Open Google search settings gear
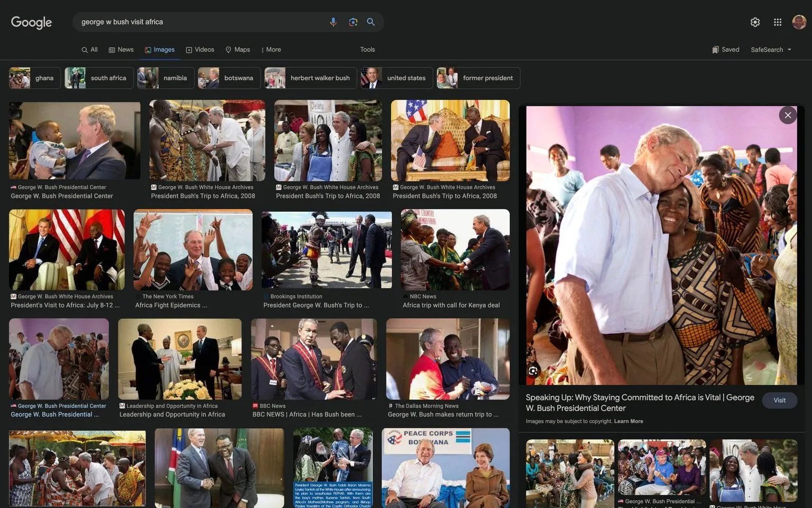 755,22
